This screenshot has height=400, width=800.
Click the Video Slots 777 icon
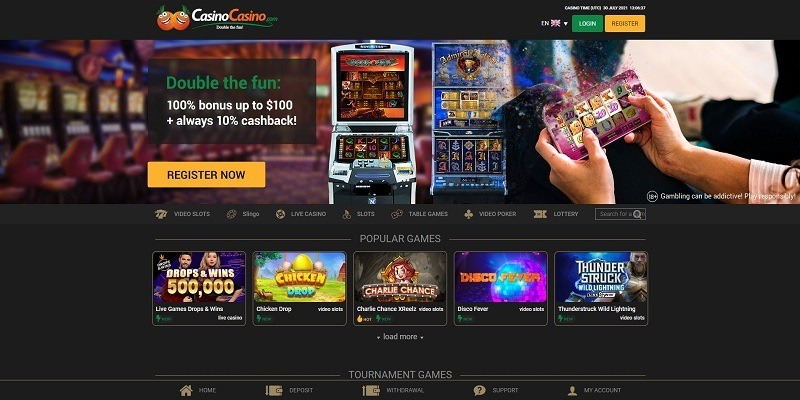coord(161,214)
